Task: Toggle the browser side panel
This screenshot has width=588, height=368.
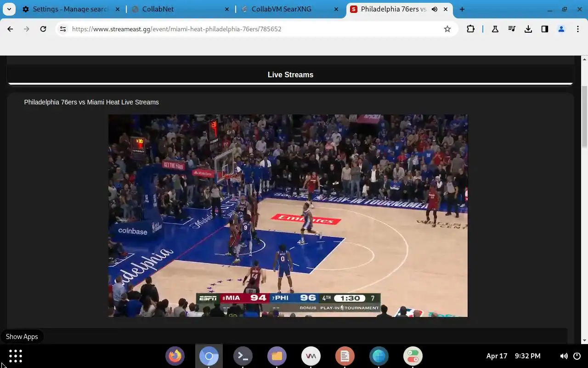Action: [x=545, y=29]
